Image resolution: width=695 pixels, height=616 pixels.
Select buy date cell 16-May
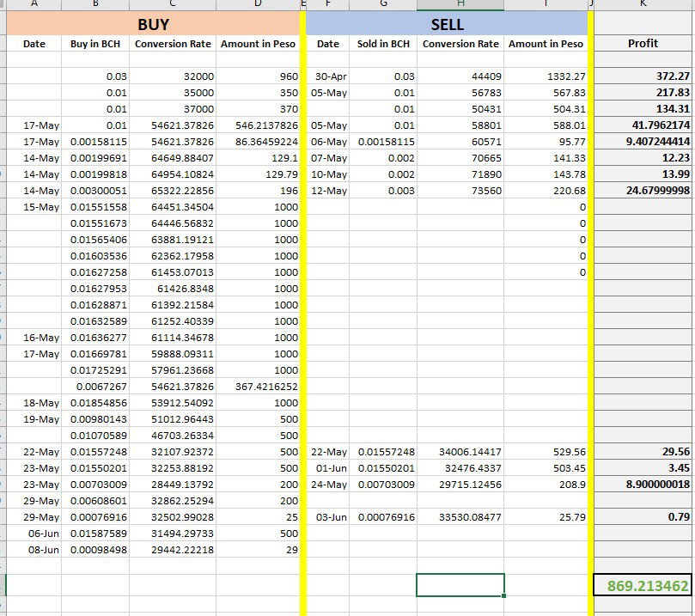coord(34,338)
